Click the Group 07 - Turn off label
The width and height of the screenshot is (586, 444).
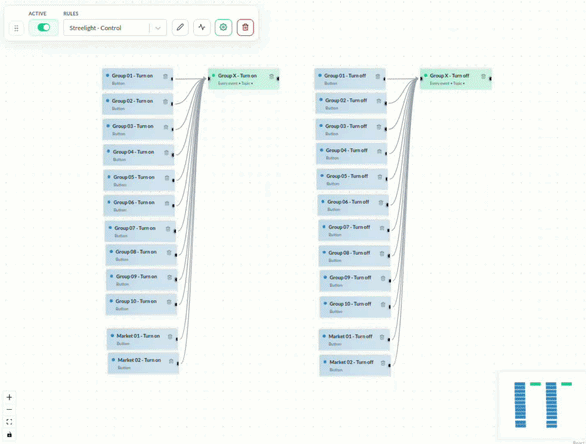(349, 227)
